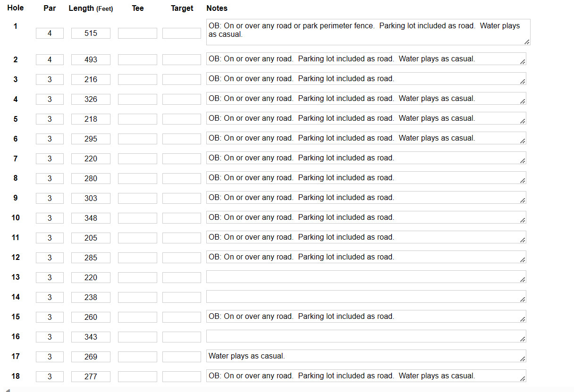Click the Length field showing 348
The image size is (574, 392).
click(91, 218)
